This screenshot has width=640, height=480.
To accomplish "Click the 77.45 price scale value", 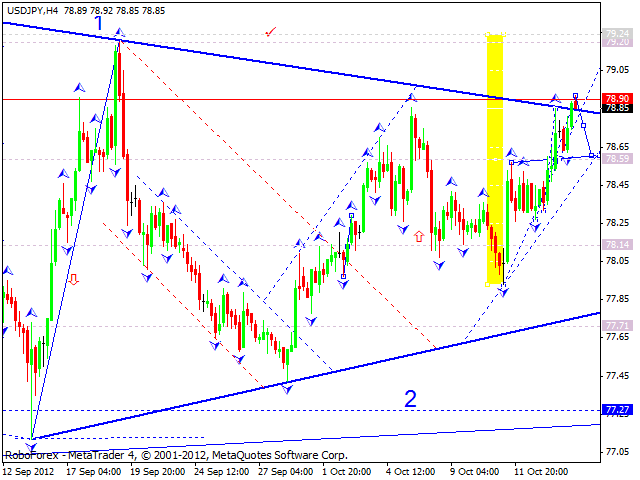I will coord(618,376).
